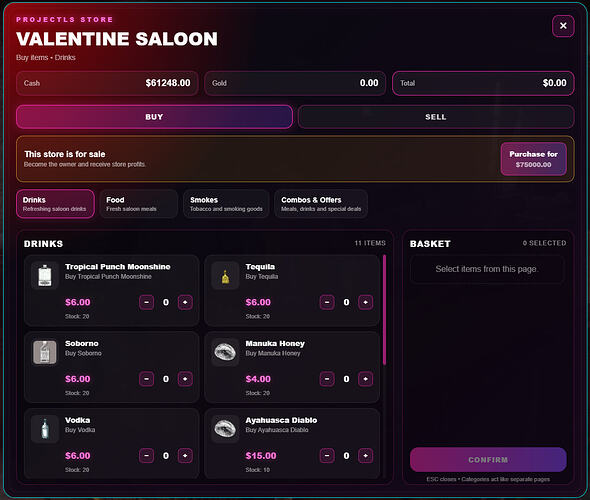Click the Tropical Punch Moonshine bottle icon
Screen dimensions: 590x500
coord(45,275)
